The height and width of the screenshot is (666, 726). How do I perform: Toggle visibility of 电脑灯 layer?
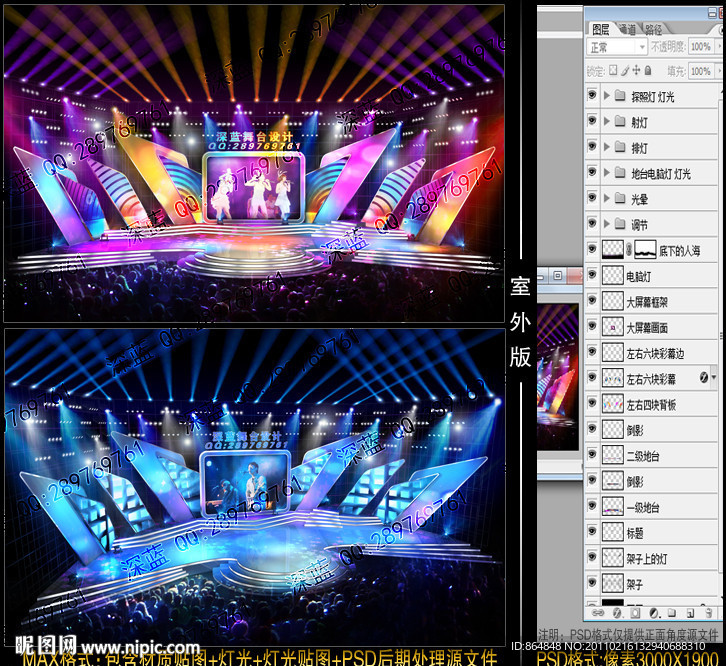tap(593, 276)
